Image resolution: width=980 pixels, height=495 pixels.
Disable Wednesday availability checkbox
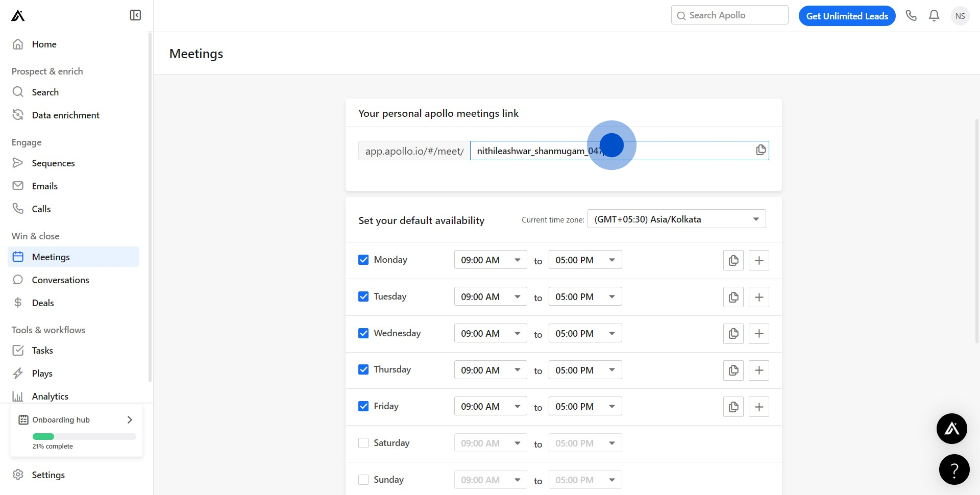point(363,333)
